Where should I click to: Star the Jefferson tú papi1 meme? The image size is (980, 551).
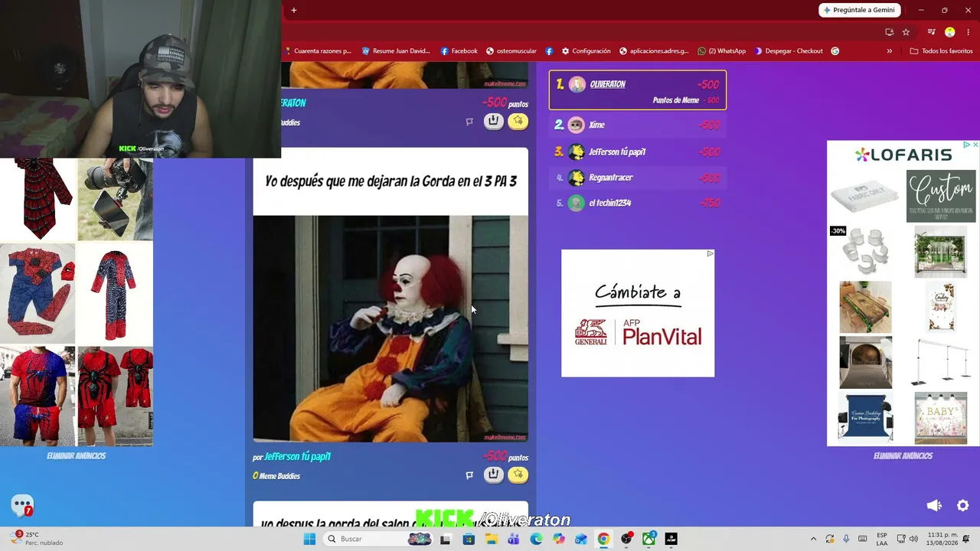point(518,475)
